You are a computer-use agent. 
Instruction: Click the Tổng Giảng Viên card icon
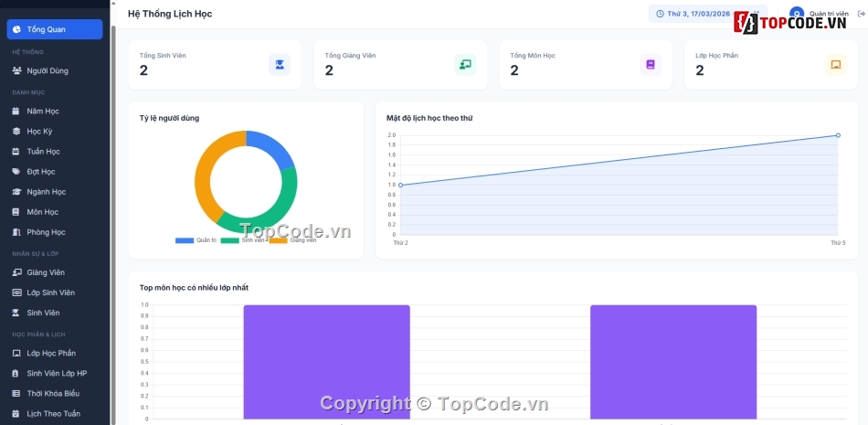click(465, 64)
